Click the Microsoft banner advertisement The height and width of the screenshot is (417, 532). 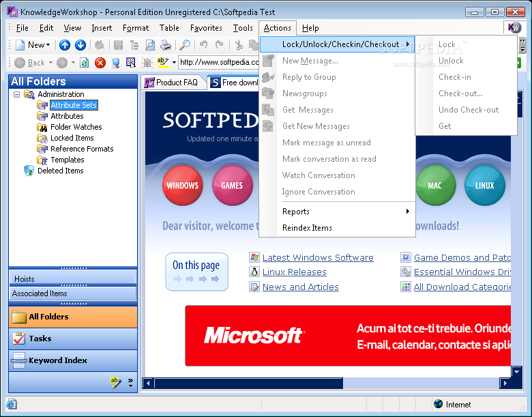(x=348, y=336)
